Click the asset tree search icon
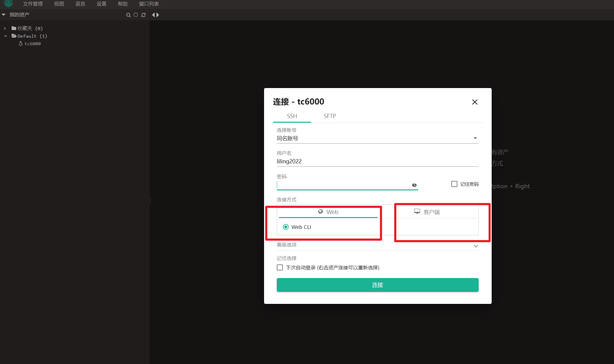614x364 pixels. 128,15
